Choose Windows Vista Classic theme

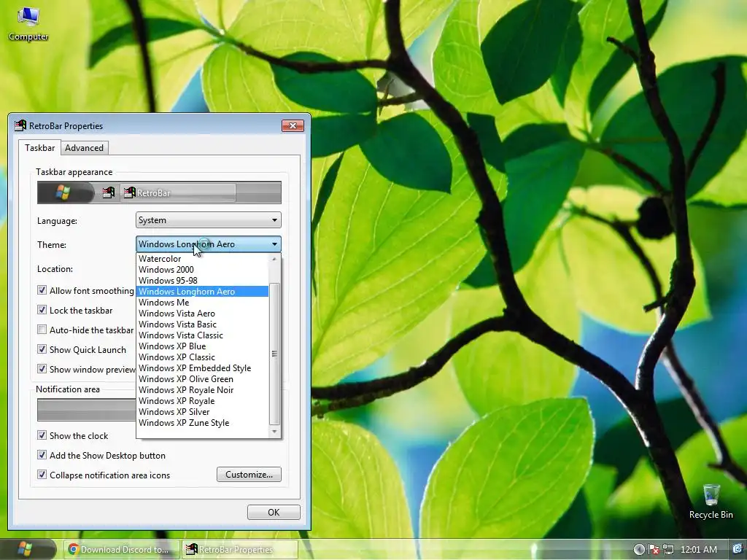[x=203, y=335]
